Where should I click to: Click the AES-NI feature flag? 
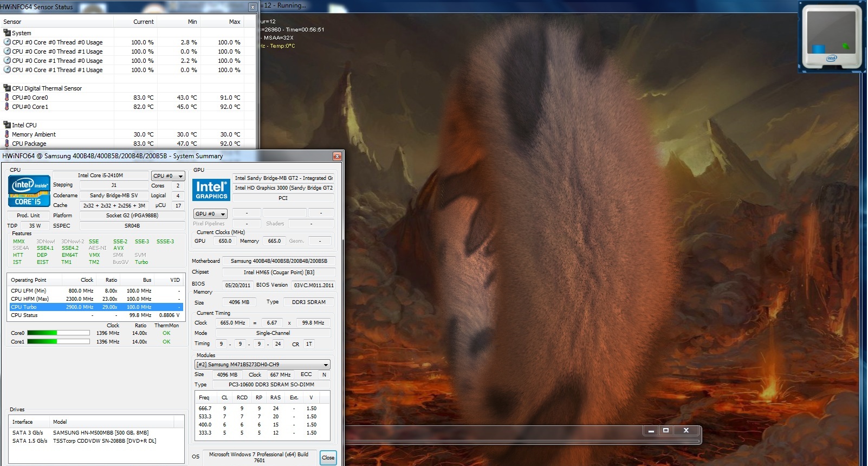98,248
